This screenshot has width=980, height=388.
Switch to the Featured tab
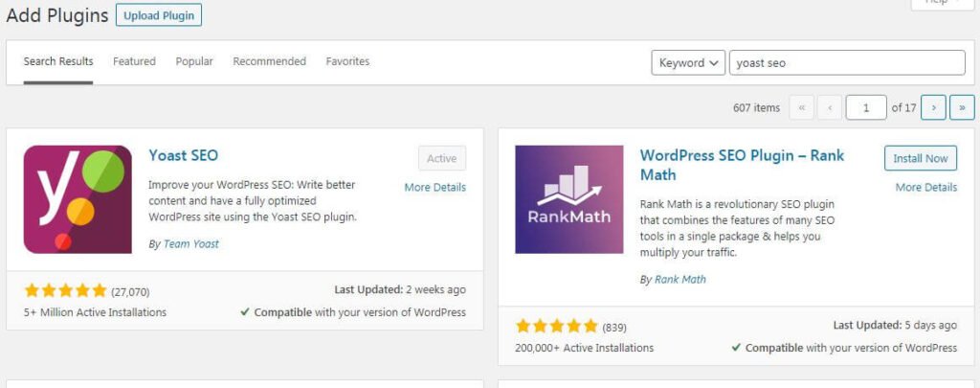[134, 61]
